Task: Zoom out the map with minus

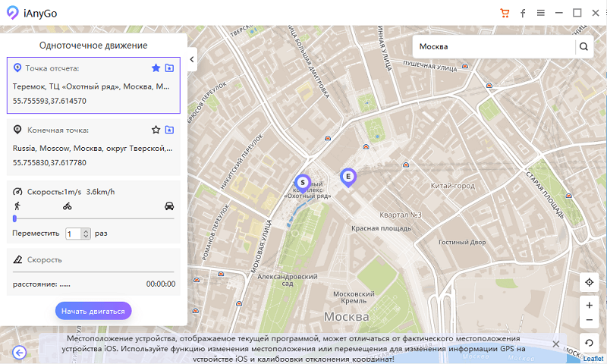Action: [x=590, y=320]
